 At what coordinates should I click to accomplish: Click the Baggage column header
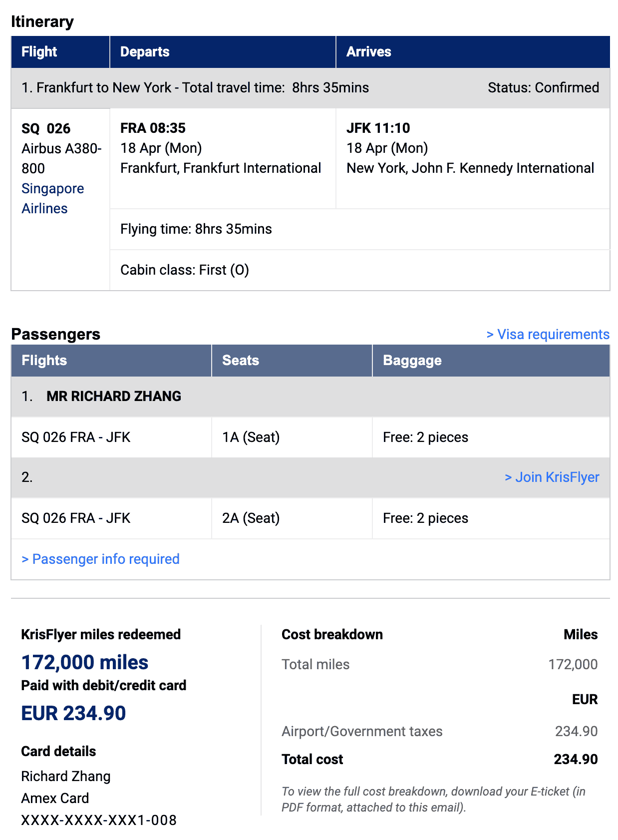pos(412,360)
